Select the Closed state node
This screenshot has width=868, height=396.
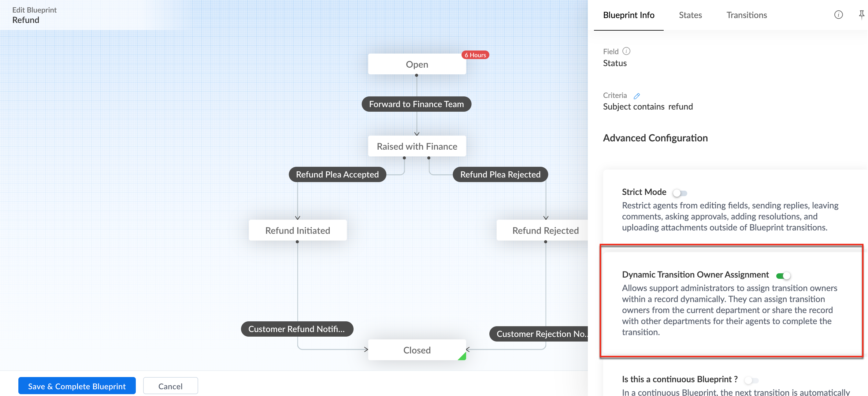point(417,350)
